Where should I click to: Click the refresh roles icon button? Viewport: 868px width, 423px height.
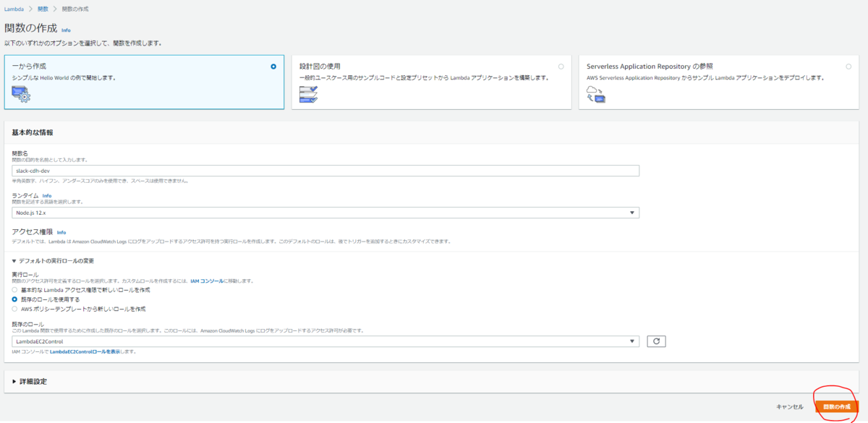coord(655,341)
